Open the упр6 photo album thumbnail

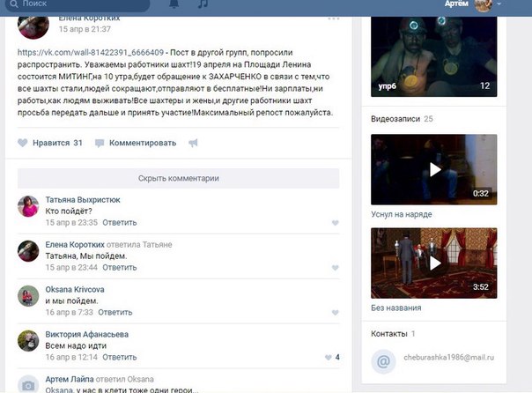[434, 56]
